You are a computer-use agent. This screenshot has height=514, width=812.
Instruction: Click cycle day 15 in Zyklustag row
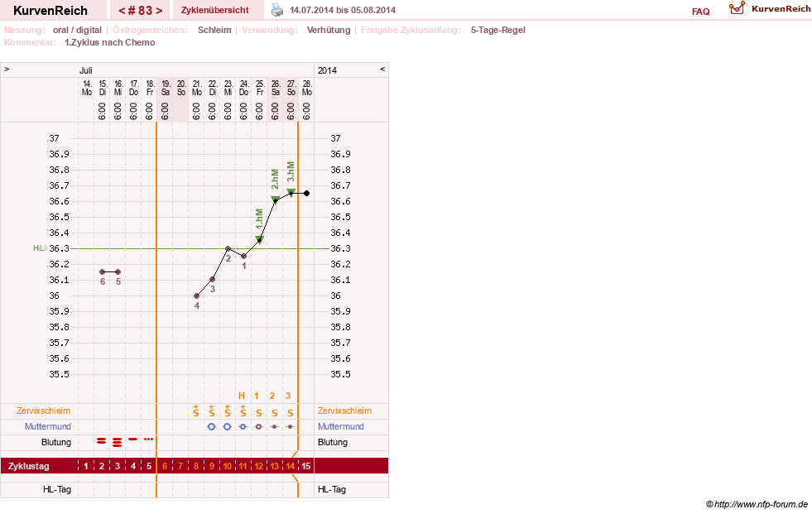pos(306,466)
